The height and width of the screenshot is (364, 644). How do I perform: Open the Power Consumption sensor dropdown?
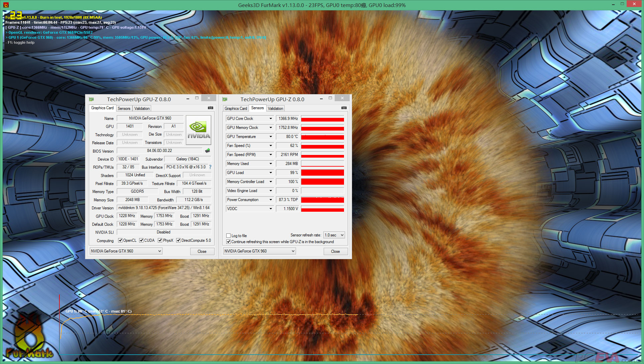(x=271, y=200)
